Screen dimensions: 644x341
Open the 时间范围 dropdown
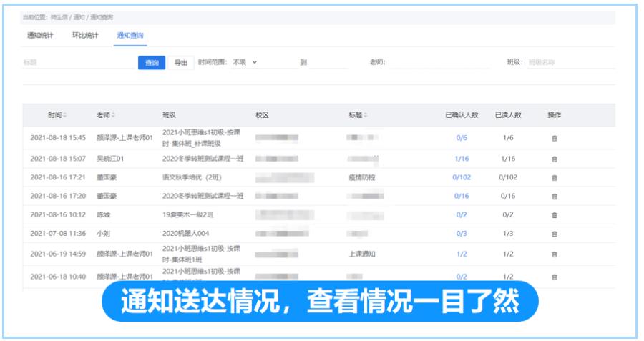coord(245,62)
